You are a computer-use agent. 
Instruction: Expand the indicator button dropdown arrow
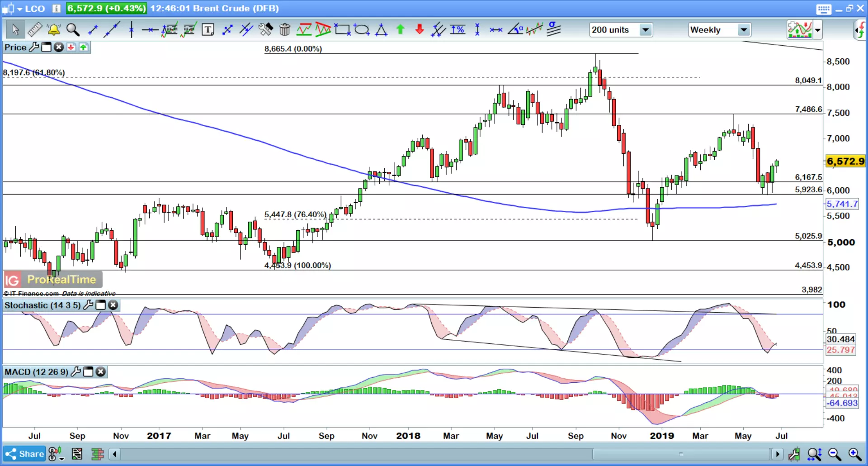click(817, 30)
